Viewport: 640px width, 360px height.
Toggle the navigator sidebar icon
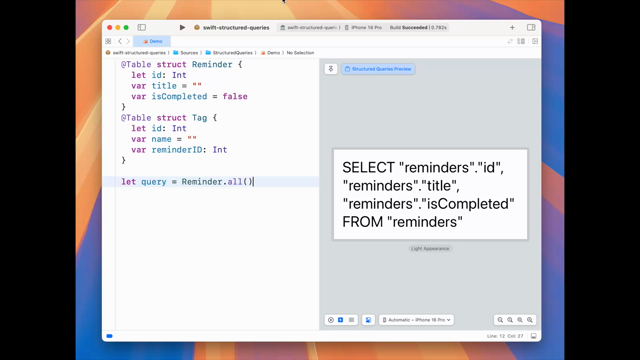tap(142, 27)
